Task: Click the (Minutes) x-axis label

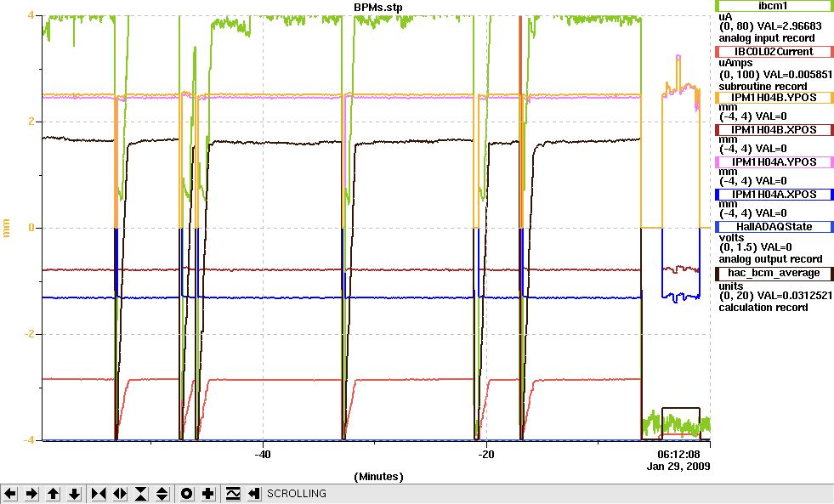Action: click(378, 477)
